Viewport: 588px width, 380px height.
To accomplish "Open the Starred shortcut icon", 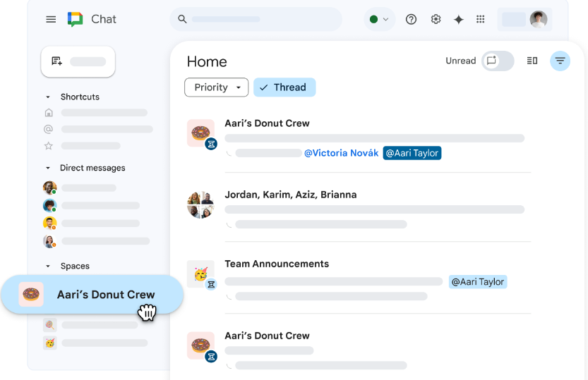I will coord(49,146).
